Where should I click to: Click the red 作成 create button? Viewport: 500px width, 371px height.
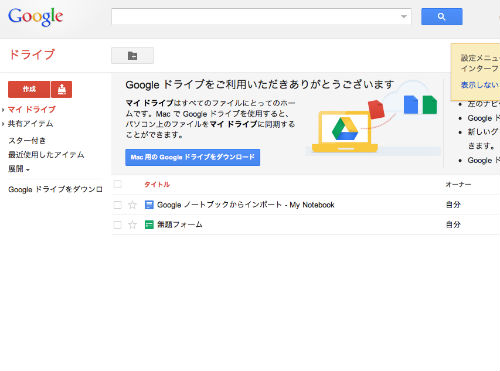click(29, 89)
